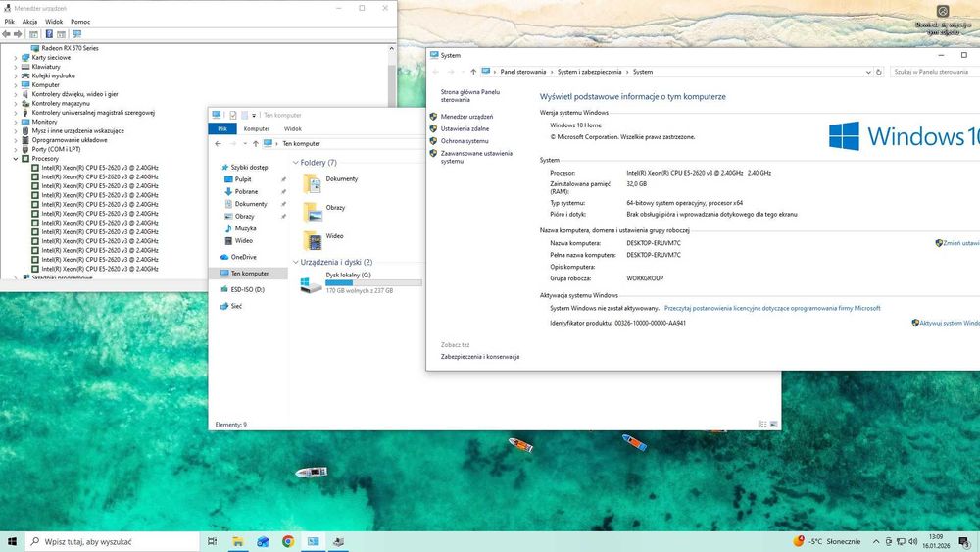980x552 pixels.
Task: Open Pobrane in Quick access sidebar
Action: coord(246,192)
